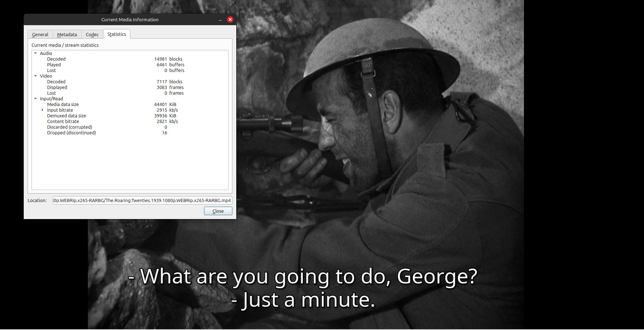This screenshot has width=644, height=330.
Task: Select the Video Decoded row with 7117 blocks
Action: point(130,82)
